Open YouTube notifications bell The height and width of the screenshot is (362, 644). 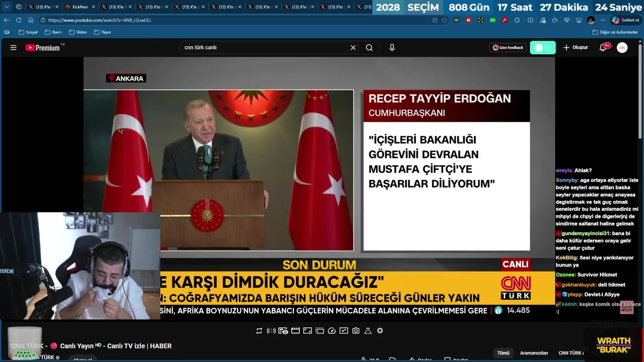pyautogui.click(x=603, y=48)
